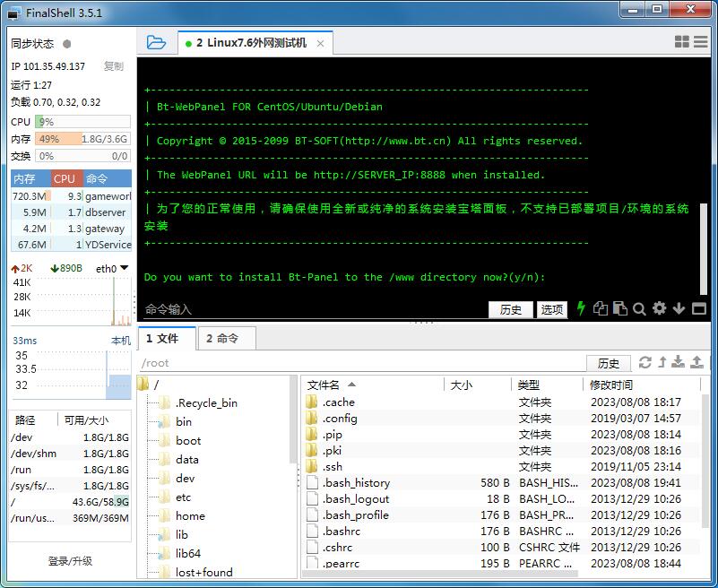Switch to the 1 文件 tab

[167, 339]
